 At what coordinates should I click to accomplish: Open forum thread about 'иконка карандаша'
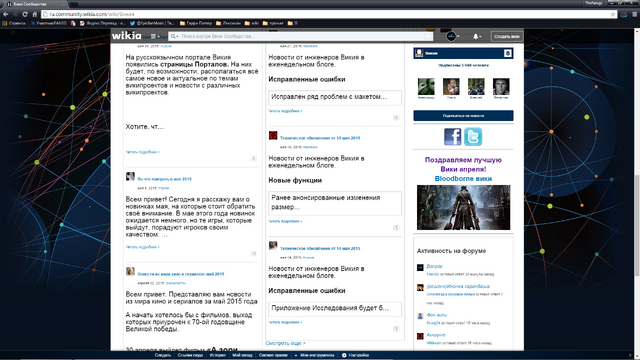tap(458, 286)
